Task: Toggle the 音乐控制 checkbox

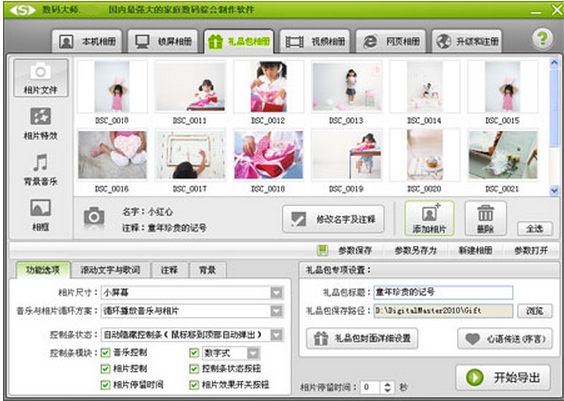Action: pos(105,352)
